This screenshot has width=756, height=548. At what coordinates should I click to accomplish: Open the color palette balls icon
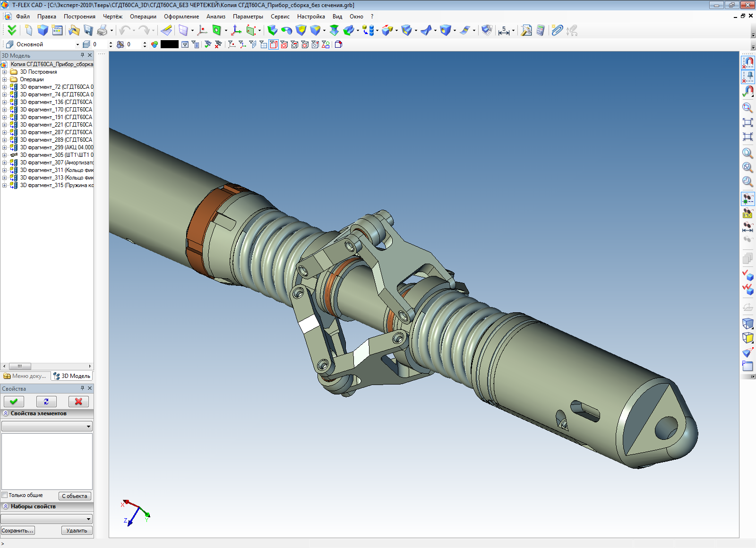coord(155,44)
